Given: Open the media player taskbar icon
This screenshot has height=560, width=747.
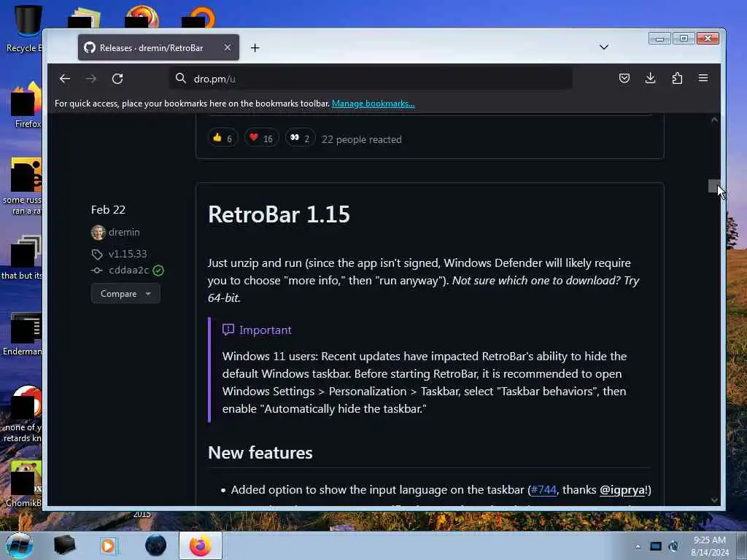Looking at the screenshot, I should tap(109, 545).
